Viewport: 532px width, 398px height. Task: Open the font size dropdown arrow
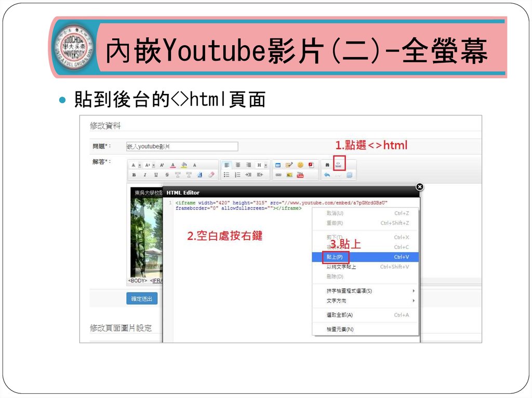(153, 166)
